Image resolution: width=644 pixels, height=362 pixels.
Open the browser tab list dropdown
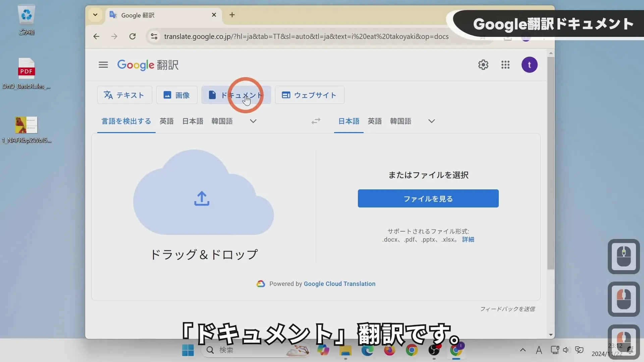[95, 15]
